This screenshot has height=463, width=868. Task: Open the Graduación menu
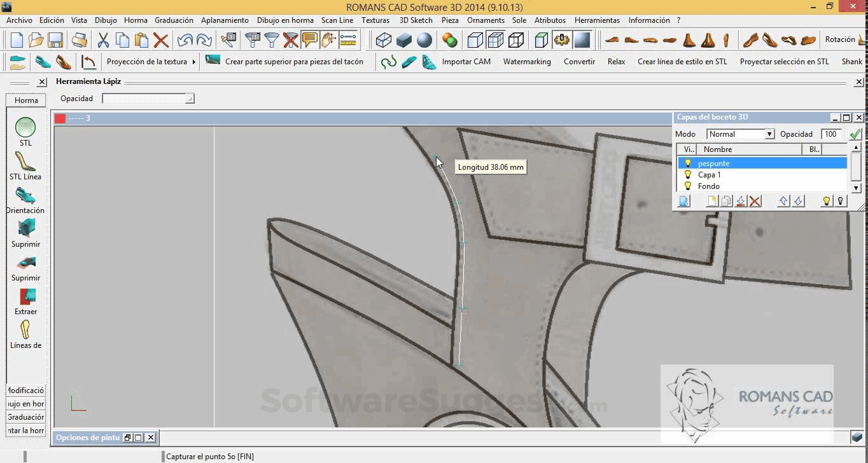tap(174, 20)
